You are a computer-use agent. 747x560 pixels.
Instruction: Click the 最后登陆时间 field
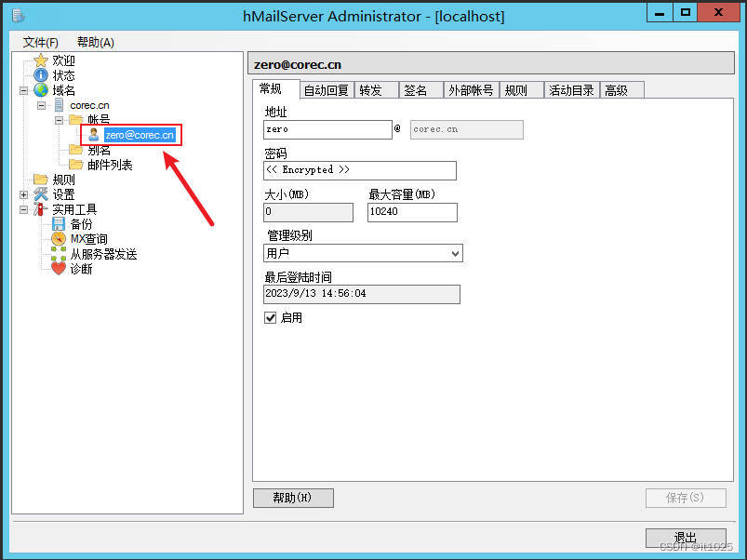pos(362,294)
